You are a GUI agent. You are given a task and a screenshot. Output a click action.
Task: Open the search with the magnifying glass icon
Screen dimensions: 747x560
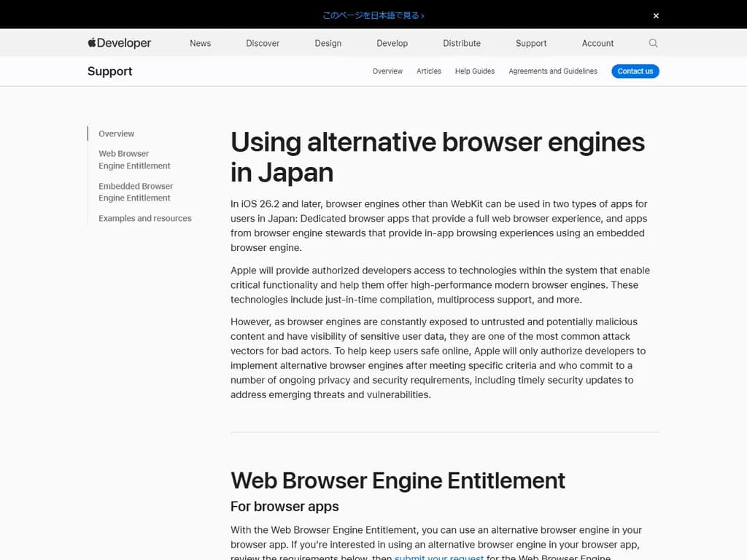[653, 44]
